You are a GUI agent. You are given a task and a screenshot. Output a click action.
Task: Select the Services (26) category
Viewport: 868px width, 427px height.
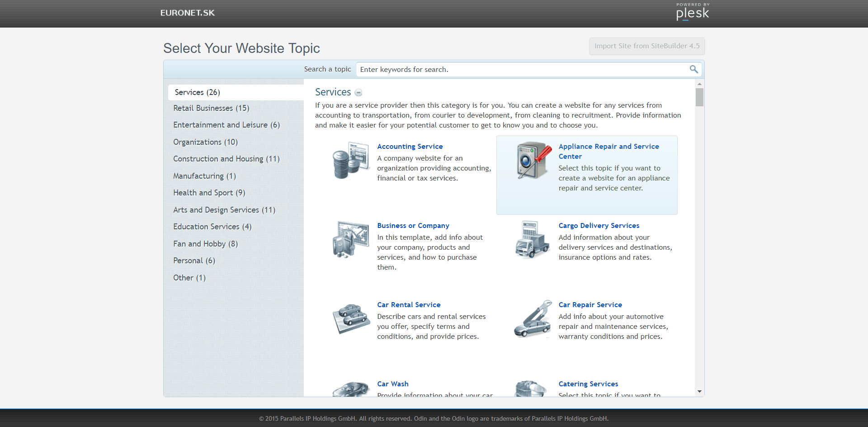coord(236,92)
